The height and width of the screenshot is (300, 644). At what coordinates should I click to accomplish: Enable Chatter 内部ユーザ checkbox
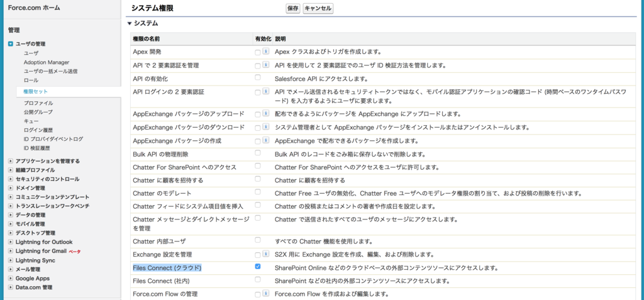tap(257, 240)
